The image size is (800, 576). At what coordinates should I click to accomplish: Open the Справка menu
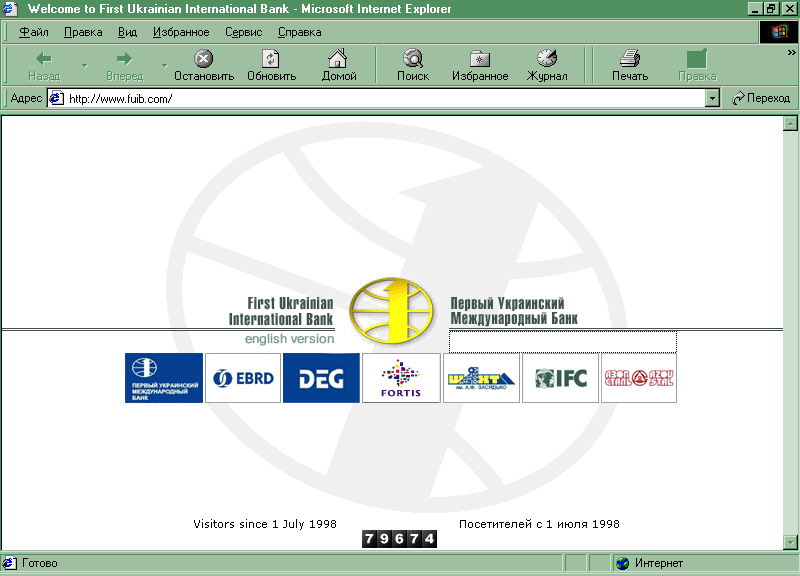[299, 32]
